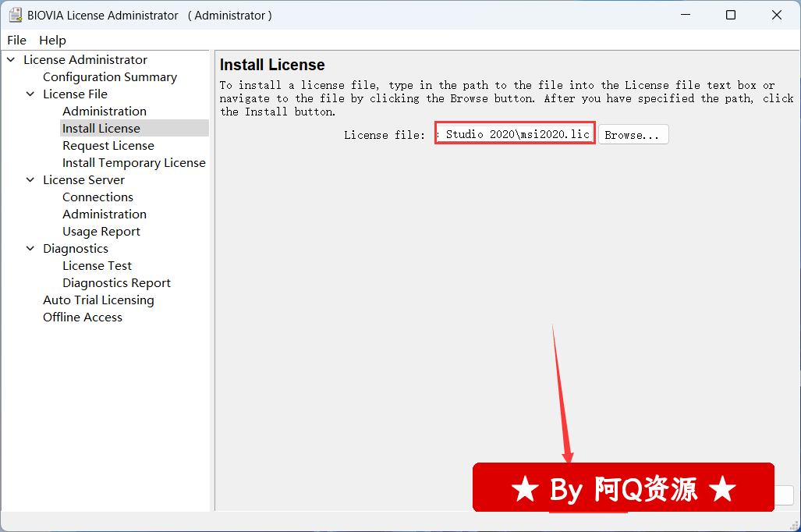The image size is (801, 532).
Task: Click the Browse... button
Action: click(x=633, y=135)
